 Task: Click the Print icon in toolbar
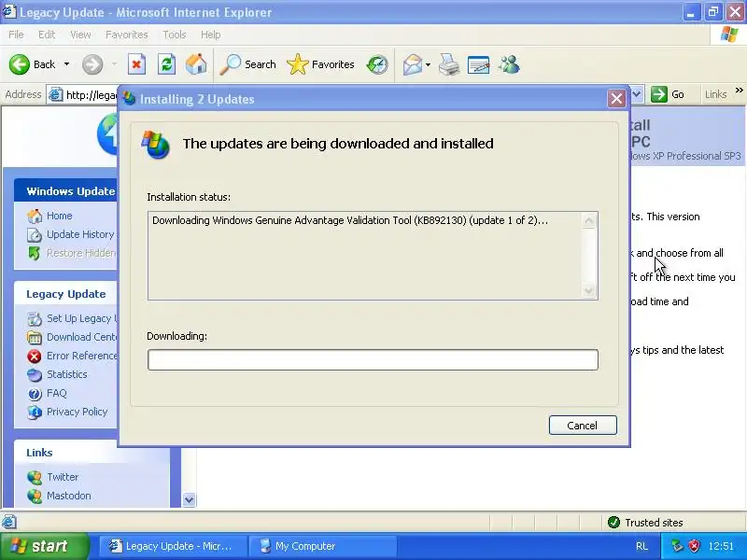(x=449, y=64)
